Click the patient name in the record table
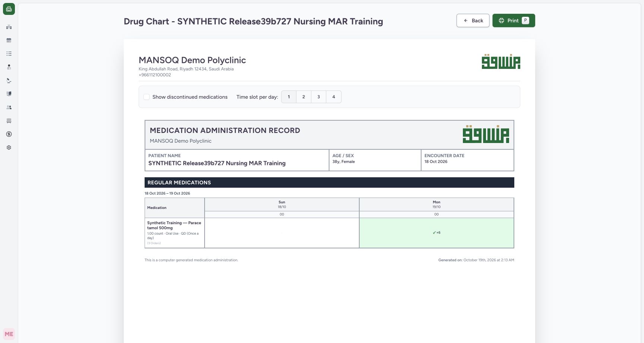This screenshot has height=343, width=644. coord(217,163)
